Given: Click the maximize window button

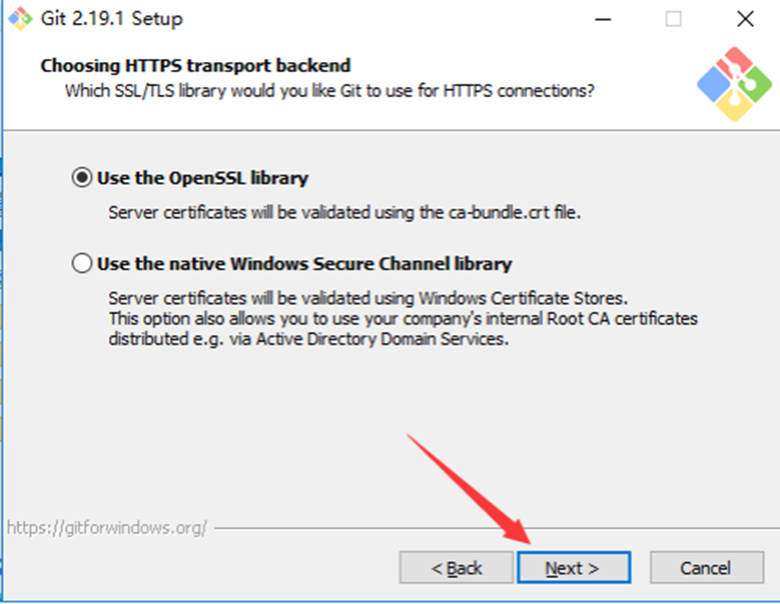Looking at the screenshot, I should pyautogui.click(x=674, y=18).
